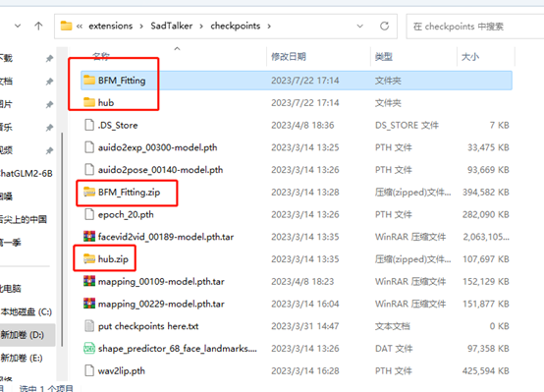Click hub folder name
This screenshot has width=544, height=392.
[x=106, y=103]
